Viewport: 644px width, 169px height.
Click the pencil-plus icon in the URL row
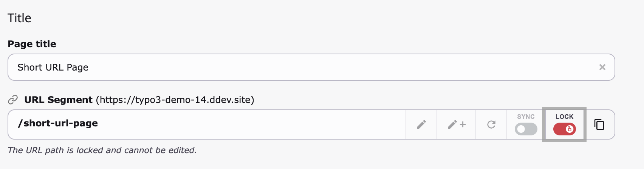point(456,124)
